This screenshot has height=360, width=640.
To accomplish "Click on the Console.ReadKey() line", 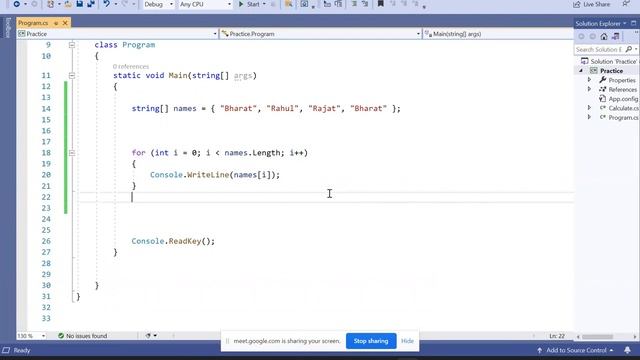I will coord(173,241).
